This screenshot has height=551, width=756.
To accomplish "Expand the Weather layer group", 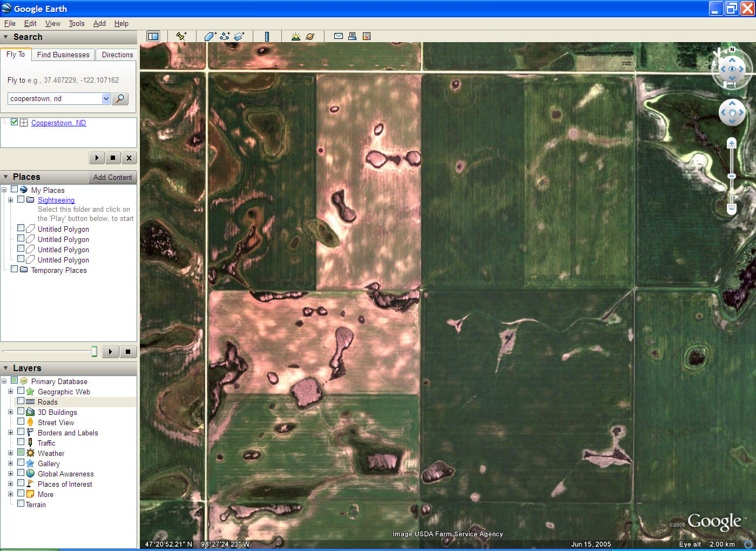I will (10, 453).
